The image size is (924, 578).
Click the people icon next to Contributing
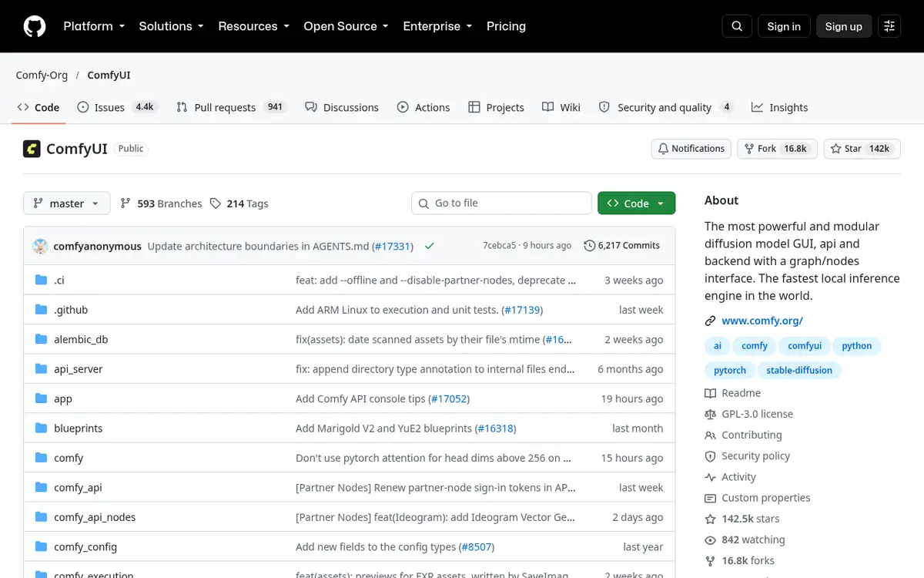tap(710, 435)
